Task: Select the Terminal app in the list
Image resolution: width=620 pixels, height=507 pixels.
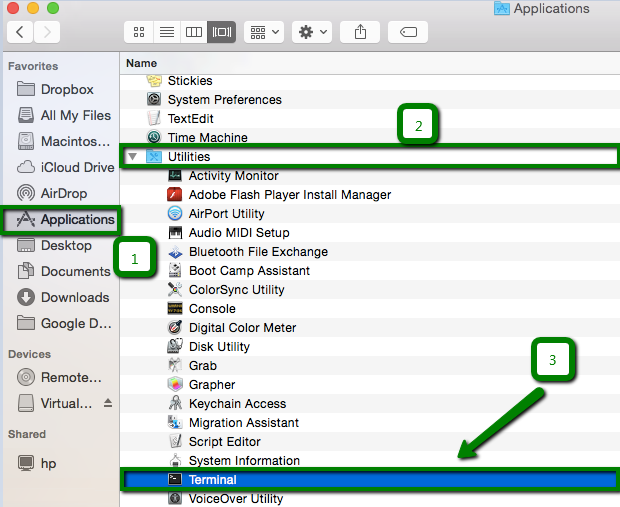Action: [x=212, y=480]
